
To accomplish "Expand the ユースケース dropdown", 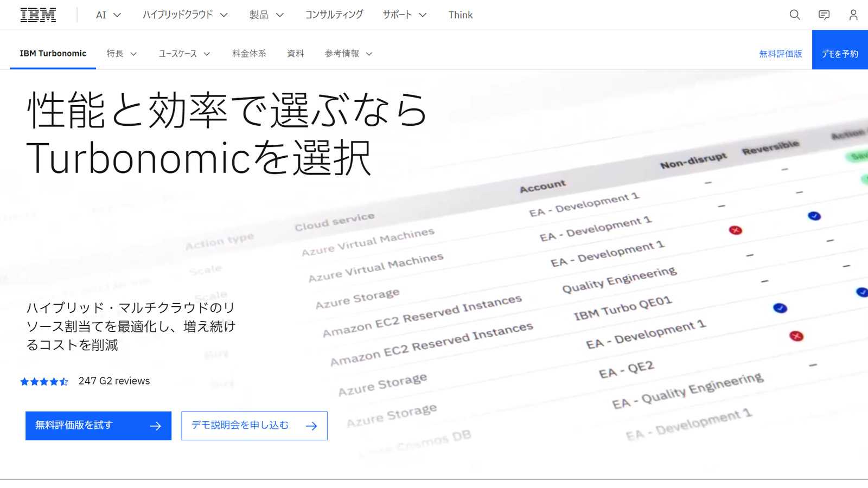I will 184,53.
